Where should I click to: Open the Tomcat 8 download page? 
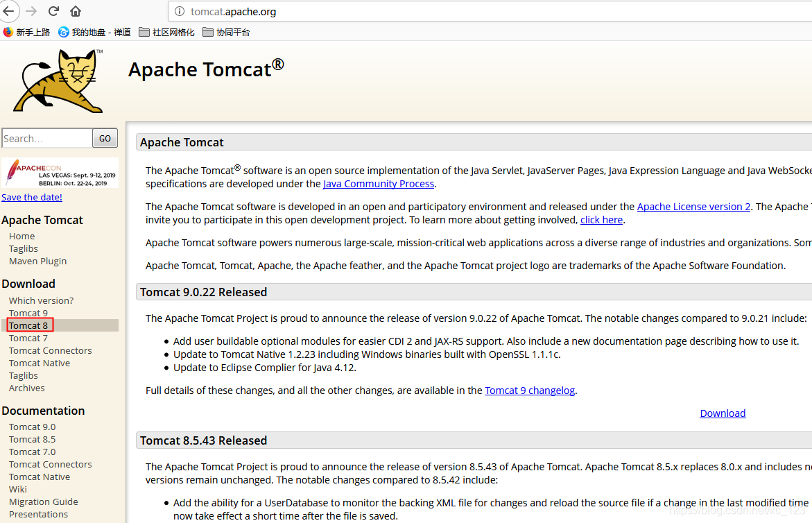coord(28,325)
